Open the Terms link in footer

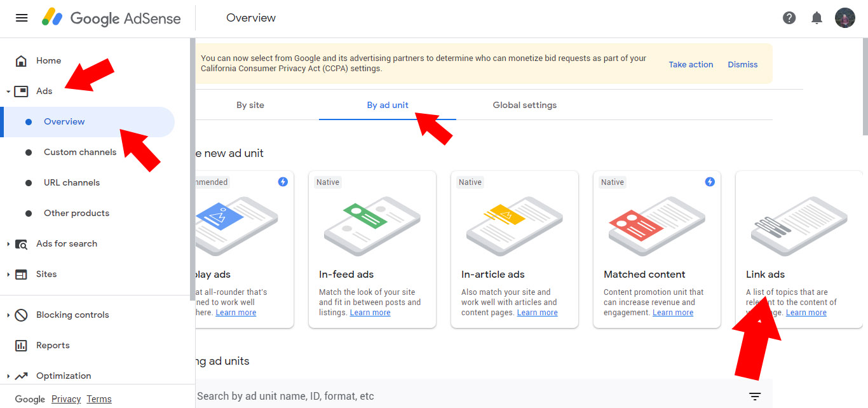(x=99, y=399)
